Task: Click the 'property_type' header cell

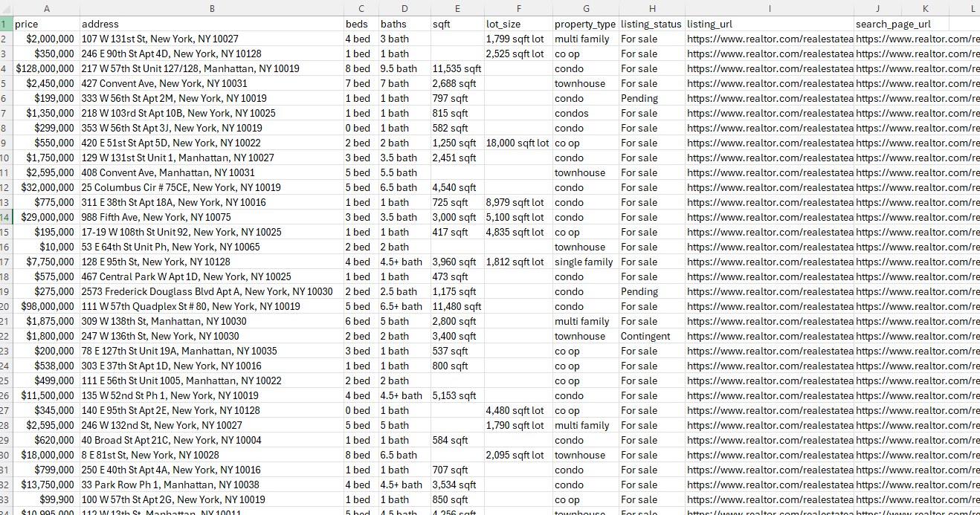Action: click(x=586, y=24)
